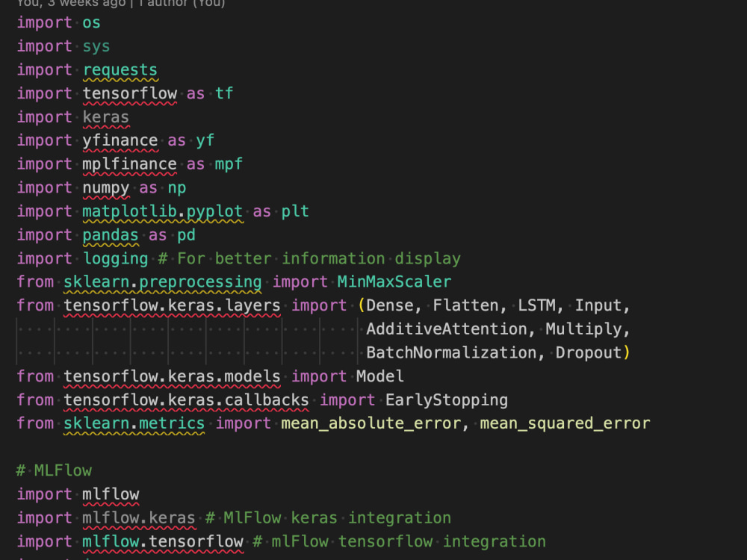Click the 'AdditiveAttention' layer name
Image resolution: width=747 pixels, height=560 pixels.
[x=447, y=329]
